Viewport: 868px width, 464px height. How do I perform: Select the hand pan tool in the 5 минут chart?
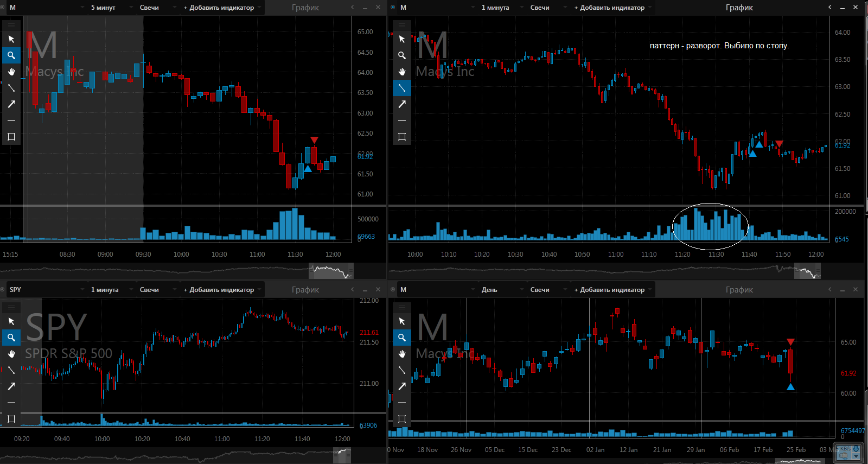11,72
